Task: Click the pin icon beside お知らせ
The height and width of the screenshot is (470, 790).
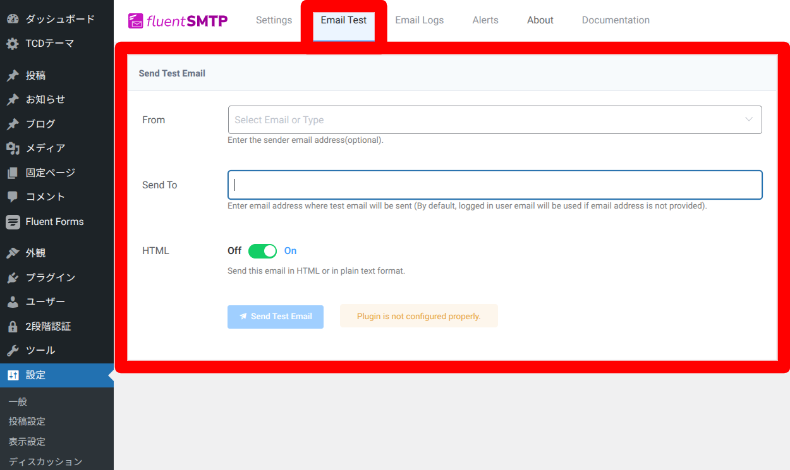Action: click(13, 100)
